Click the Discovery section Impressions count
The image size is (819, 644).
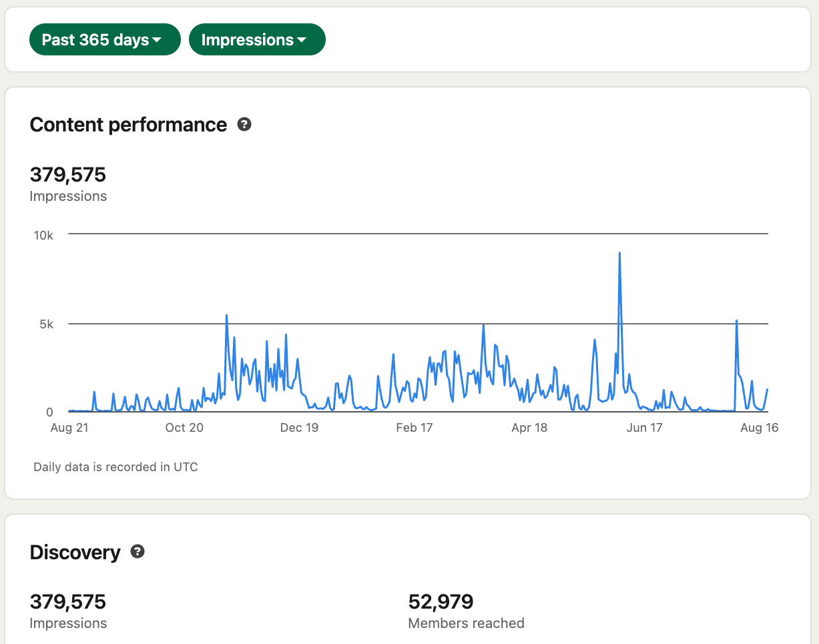[x=68, y=602]
